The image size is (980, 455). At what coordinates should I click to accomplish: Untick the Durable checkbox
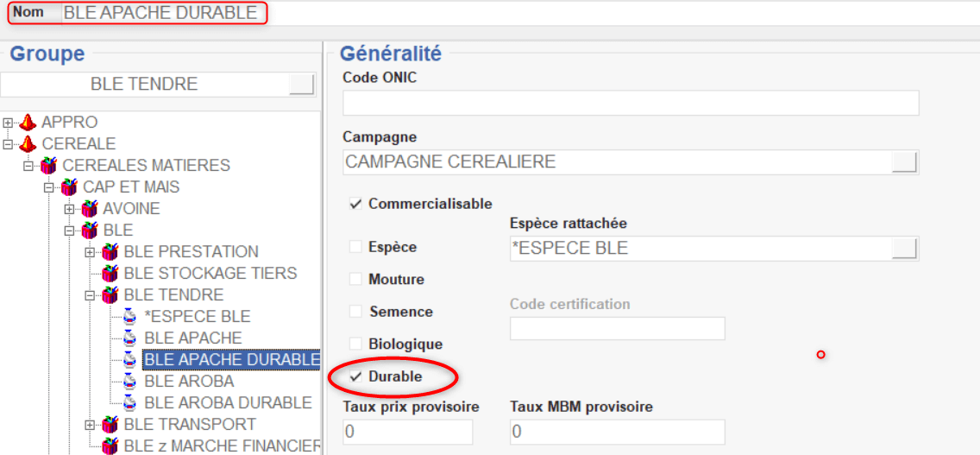(x=355, y=377)
